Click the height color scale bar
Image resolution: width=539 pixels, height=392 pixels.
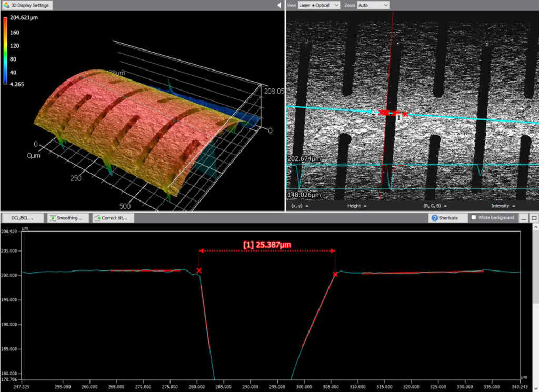(5, 51)
